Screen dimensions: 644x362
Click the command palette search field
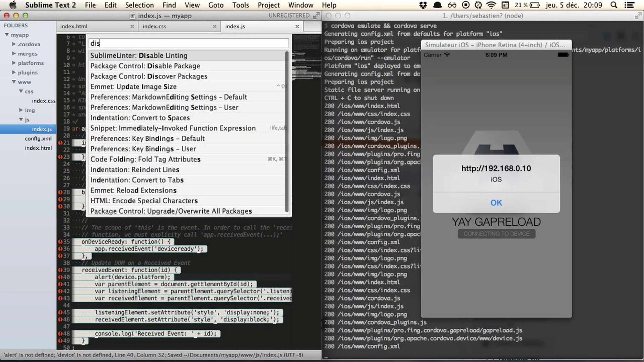click(189, 43)
